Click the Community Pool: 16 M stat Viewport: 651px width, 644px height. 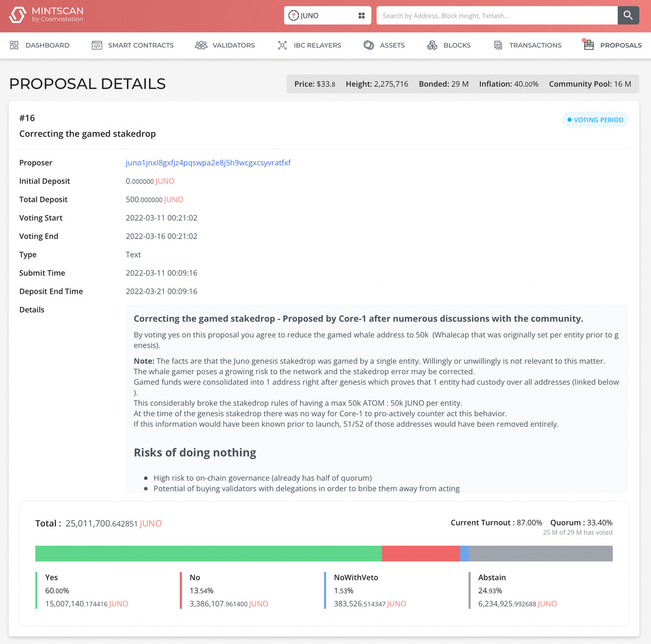coord(590,84)
